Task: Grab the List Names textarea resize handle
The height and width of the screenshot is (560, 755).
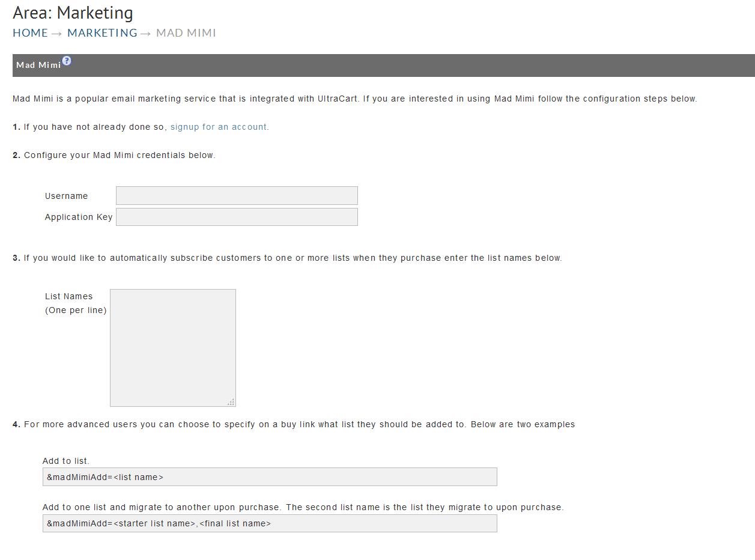Action: pyautogui.click(x=231, y=402)
